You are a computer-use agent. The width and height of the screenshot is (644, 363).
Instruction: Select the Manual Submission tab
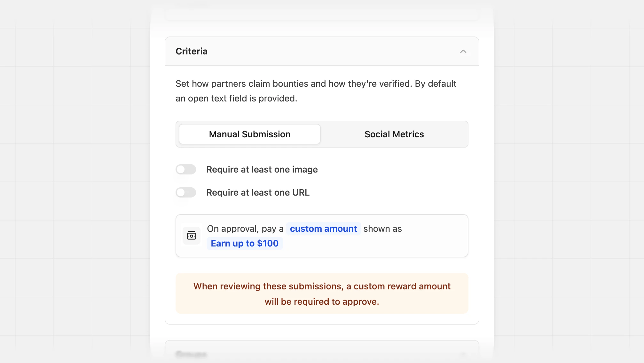tap(249, 134)
